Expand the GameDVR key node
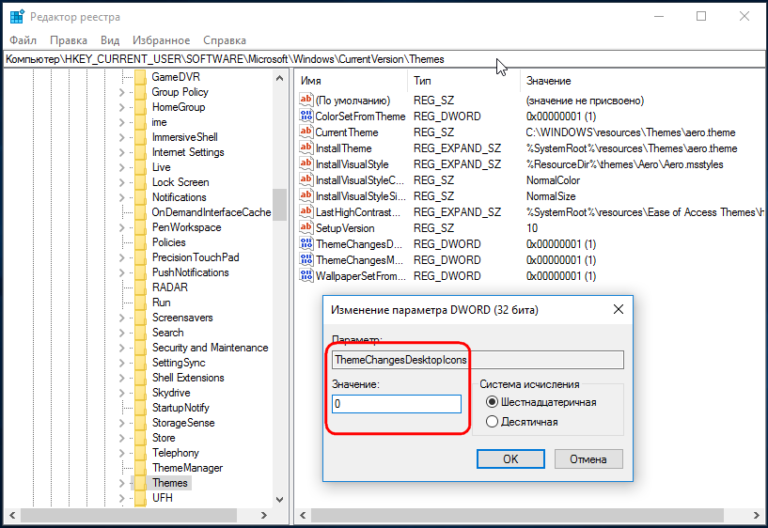 [122, 77]
